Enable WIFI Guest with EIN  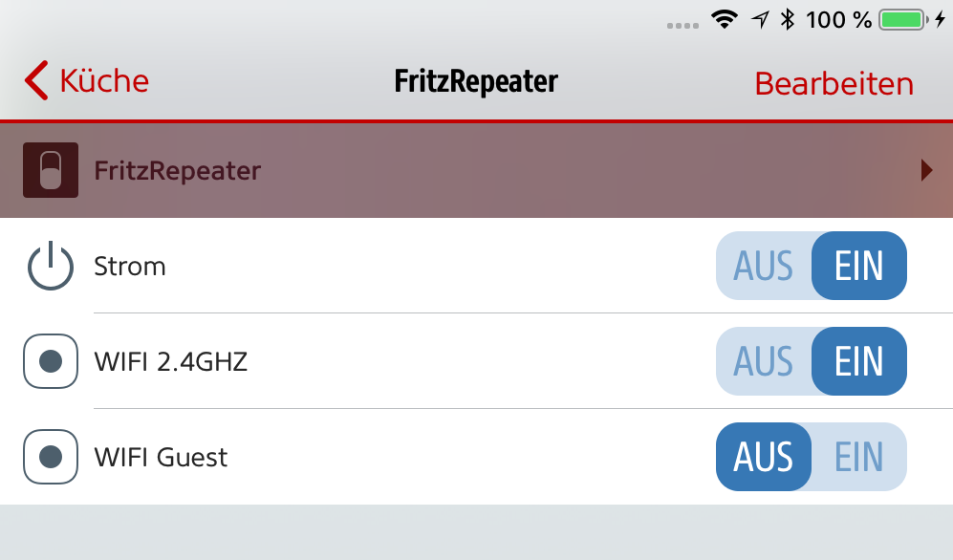[858, 457]
